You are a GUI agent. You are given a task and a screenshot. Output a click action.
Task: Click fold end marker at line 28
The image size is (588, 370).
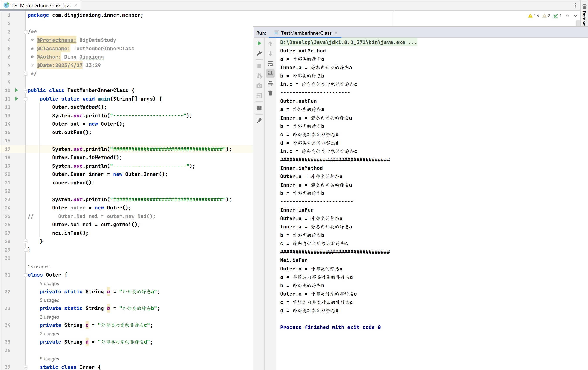click(26, 241)
